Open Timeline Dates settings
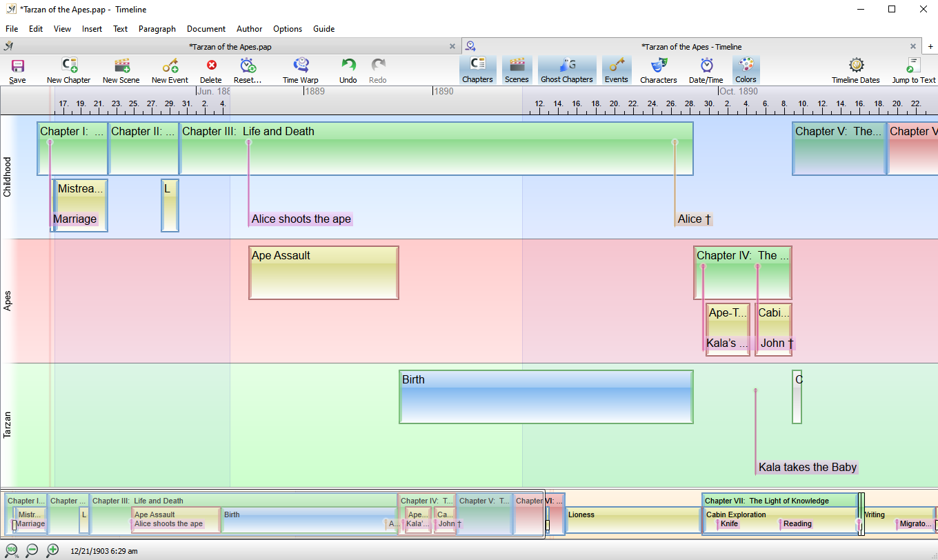Screen dimensions: 938x560 [856, 70]
